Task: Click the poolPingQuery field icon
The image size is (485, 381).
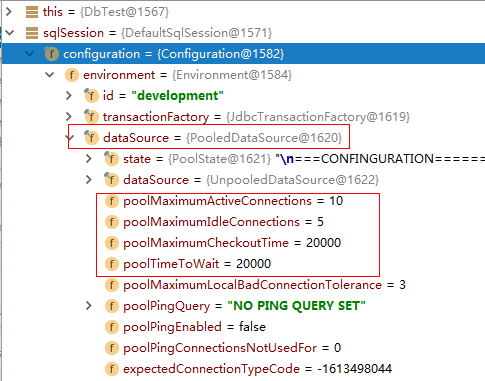Action: pyautogui.click(x=112, y=306)
